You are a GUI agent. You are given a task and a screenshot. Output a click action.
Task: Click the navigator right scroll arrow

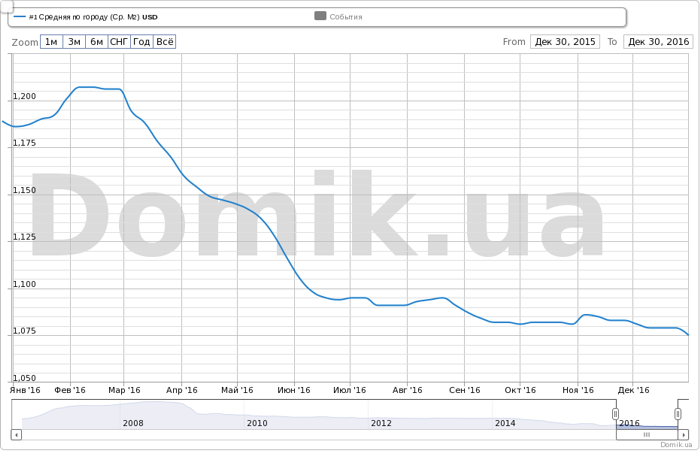[683, 434]
